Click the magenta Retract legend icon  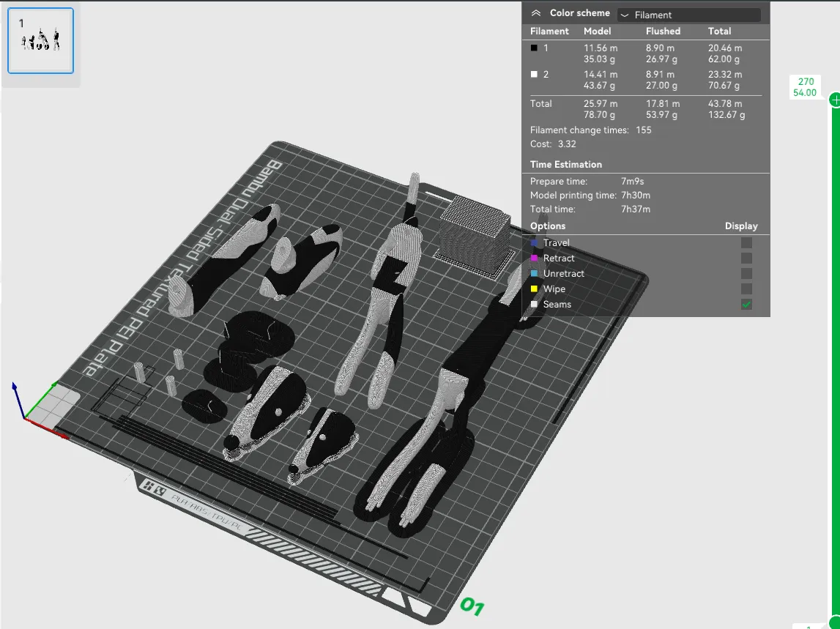point(534,258)
